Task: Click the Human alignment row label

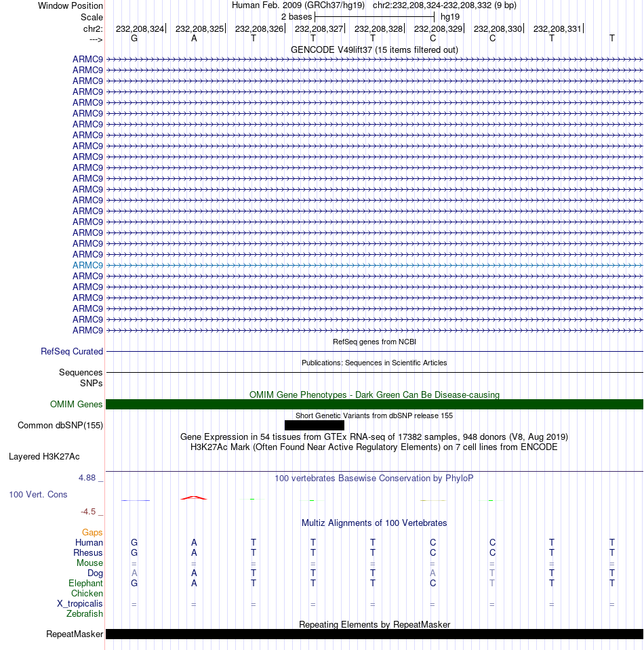Action: tap(89, 543)
